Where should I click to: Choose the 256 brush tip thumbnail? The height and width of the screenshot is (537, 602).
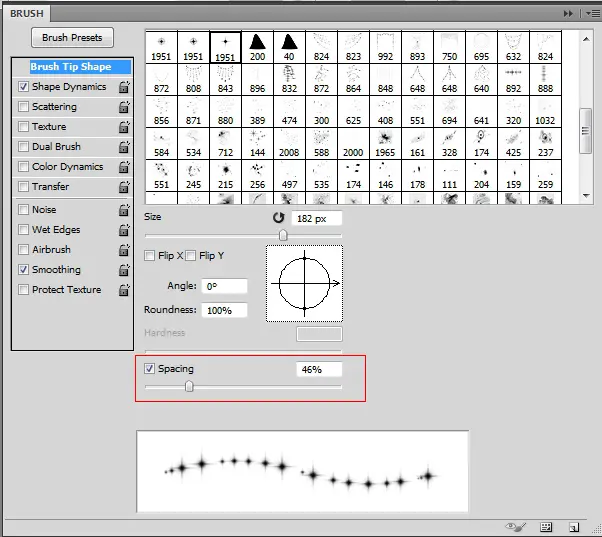coord(258,175)
